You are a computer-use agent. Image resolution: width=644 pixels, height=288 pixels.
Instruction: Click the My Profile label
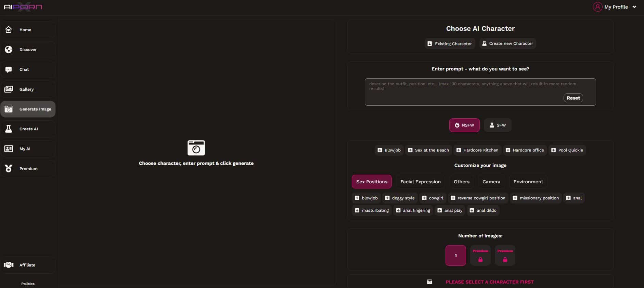(x=616, y=7)
